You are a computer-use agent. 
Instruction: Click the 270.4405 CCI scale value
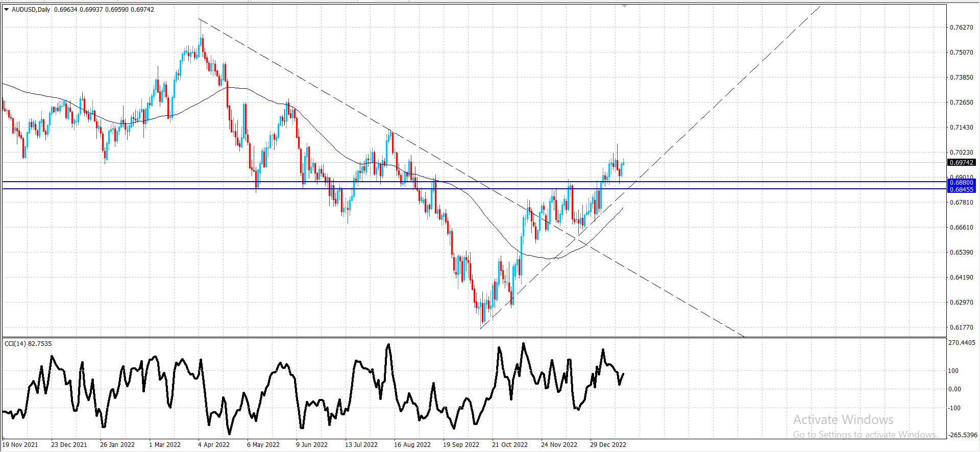click(962, 343)
